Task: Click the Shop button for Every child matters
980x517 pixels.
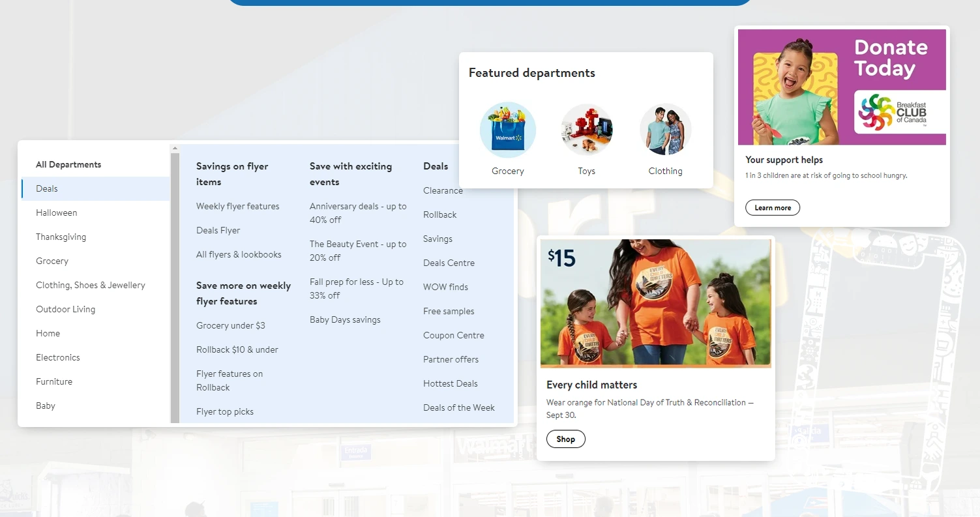Action: click(x=565, y=439)
